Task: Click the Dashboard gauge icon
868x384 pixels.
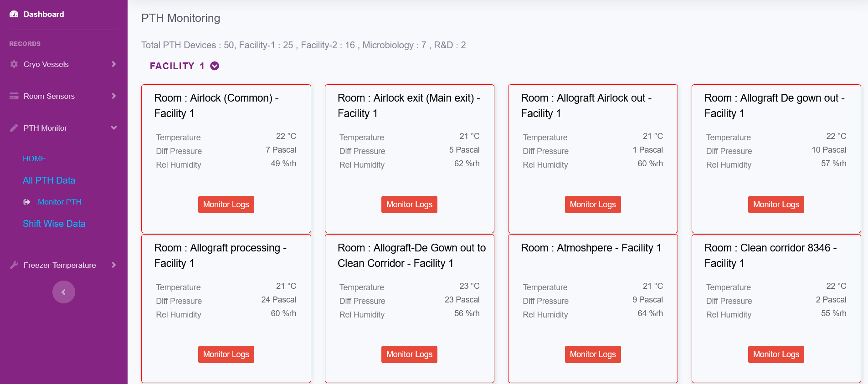Action: (14, 14)
